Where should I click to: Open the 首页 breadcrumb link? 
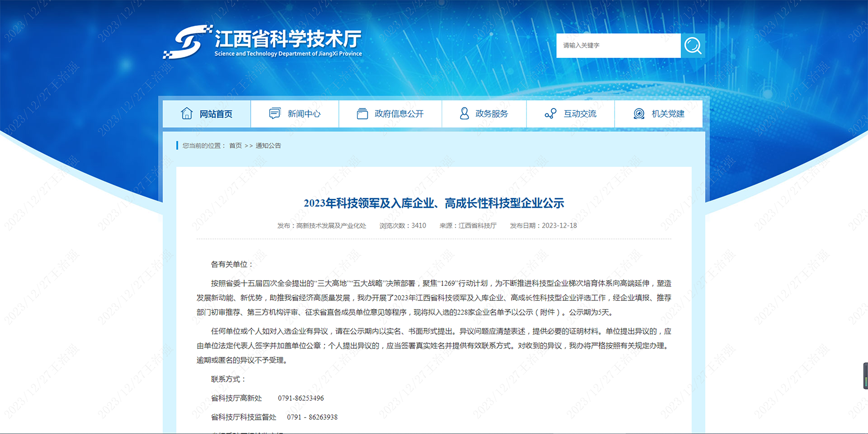click(235, 145)
